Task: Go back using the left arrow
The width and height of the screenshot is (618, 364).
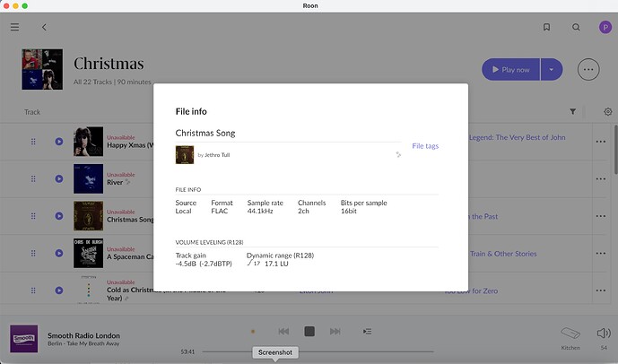Action: click(x=44, y=27)
